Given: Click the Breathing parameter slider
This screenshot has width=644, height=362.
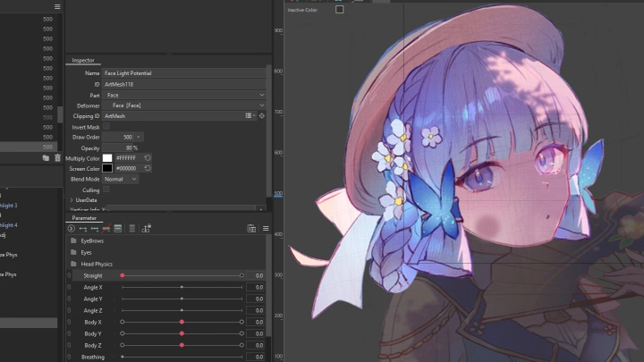Looking at the screenshot, I should tap(182, 357).
